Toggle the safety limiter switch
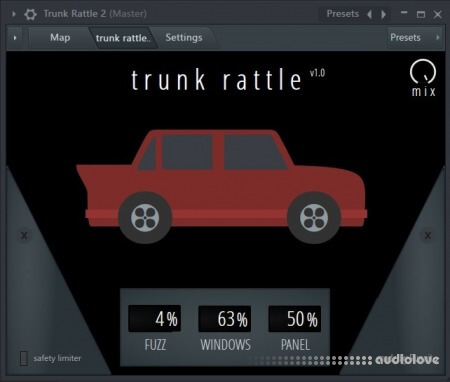Viewport: 450px width, 382px height. pos(23,358)
